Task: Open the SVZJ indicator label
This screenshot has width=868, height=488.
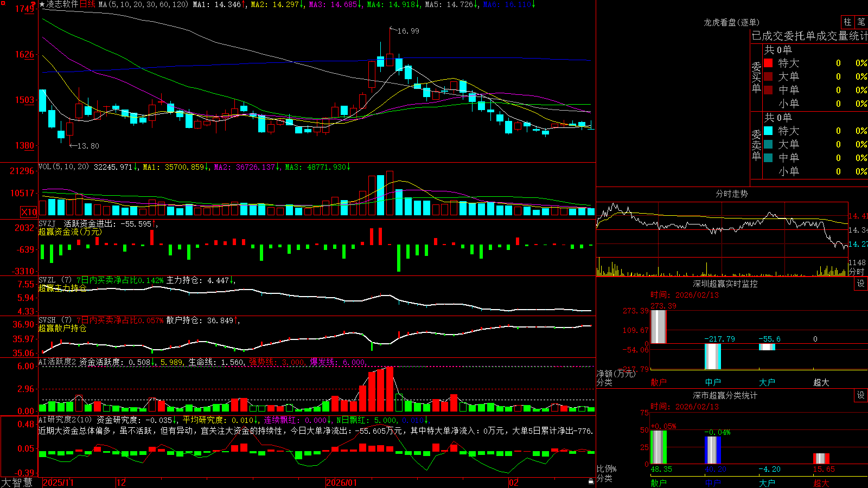Action: coord(47,223)
